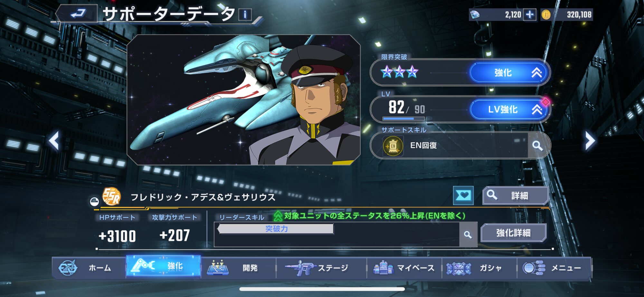644x297 pixels.
Task: Toggle the small lock icon near SSR
Action: click(94, 202)
